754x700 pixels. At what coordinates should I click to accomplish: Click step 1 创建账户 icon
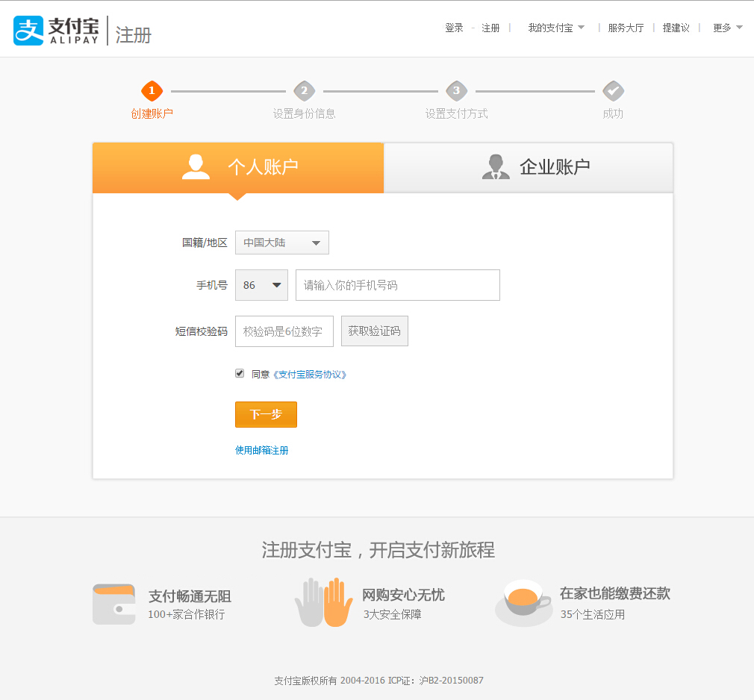[x=152, y=90]
